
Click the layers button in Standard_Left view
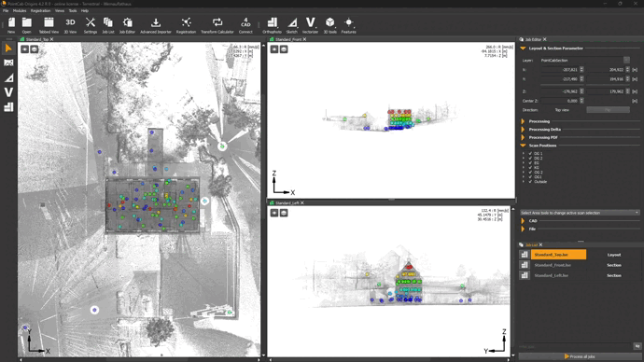(284, 213)
